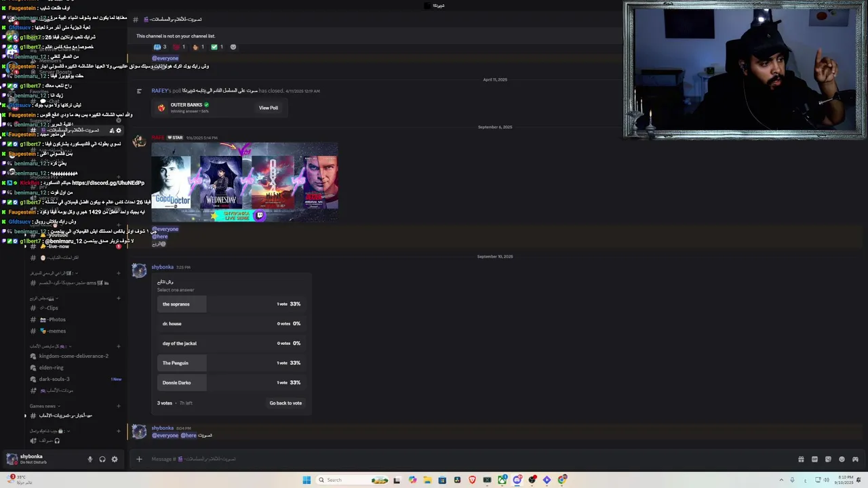The image size is (868, 488).
Task: Open the apps/game controller icon in message bar
Action: pyautogui.click(x=855, y=459)
